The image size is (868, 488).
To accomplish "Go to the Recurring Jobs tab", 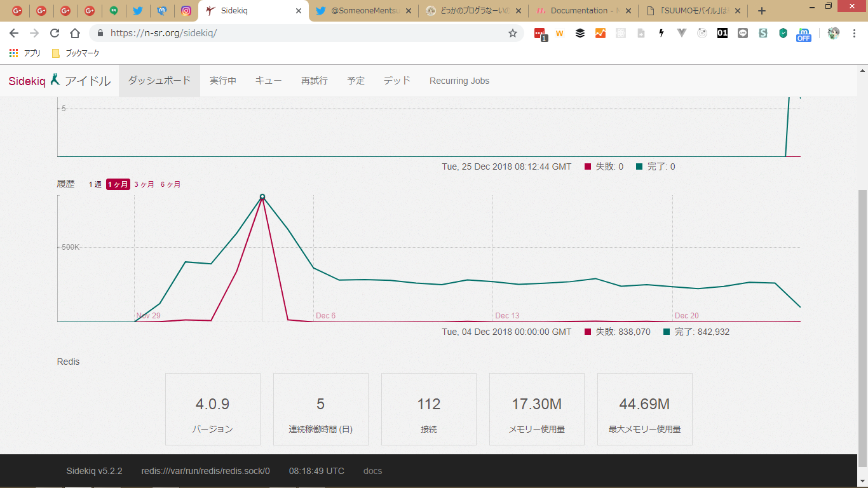I will click(459, 81).
